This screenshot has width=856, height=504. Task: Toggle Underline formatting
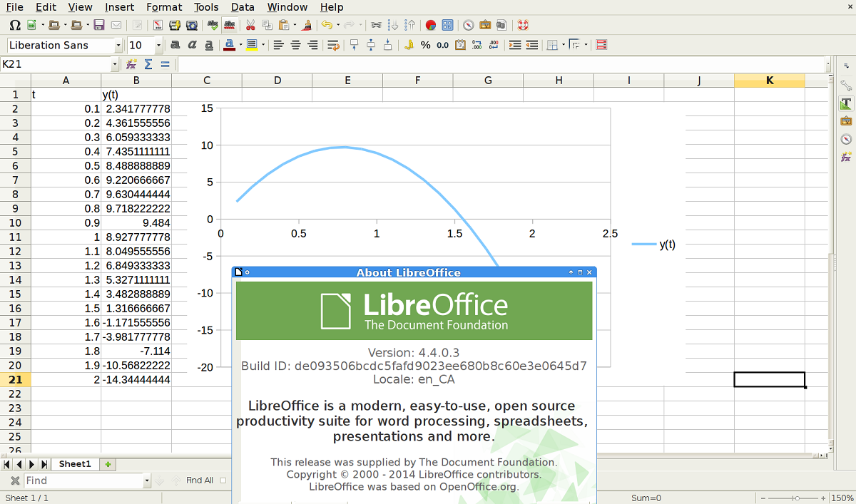[x=209, y=45]
